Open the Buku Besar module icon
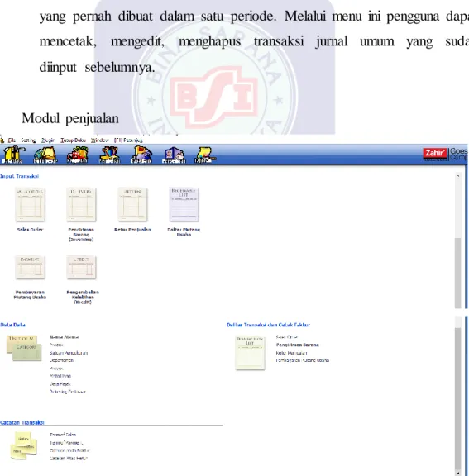 tap(45, 155)
